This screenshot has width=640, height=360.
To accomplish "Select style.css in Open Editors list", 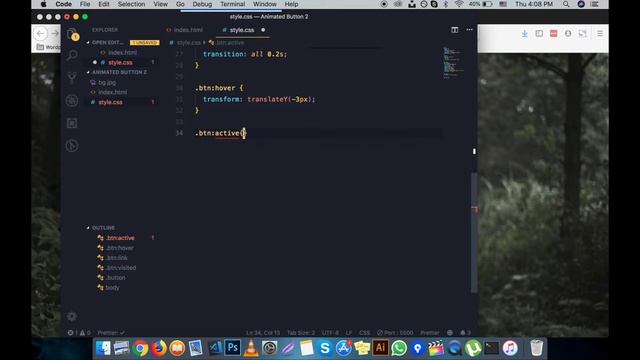I will (120, 62).
